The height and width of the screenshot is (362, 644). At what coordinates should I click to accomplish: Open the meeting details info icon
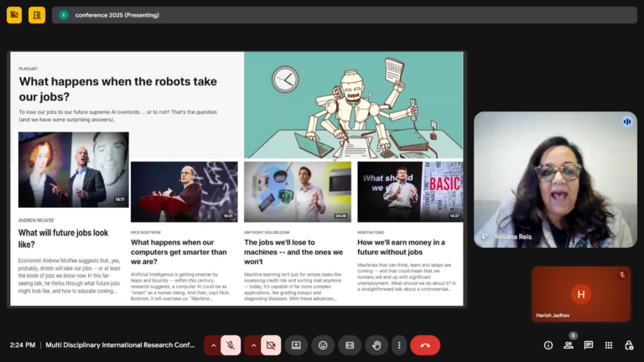pos(548,344)
